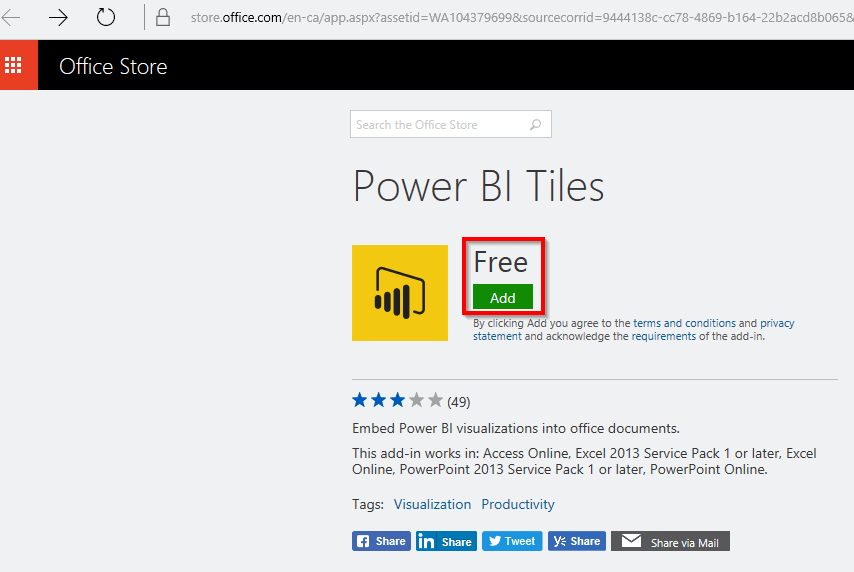Open the app launcher waffle icon
Viewport: 854px width, 572px height.
tap(13, 66)
